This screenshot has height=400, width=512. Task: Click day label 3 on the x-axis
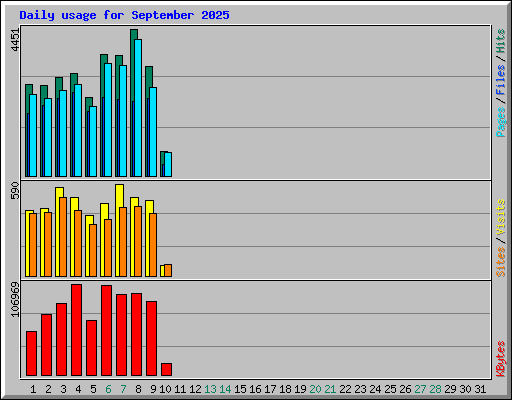click(x=63, y=389)
